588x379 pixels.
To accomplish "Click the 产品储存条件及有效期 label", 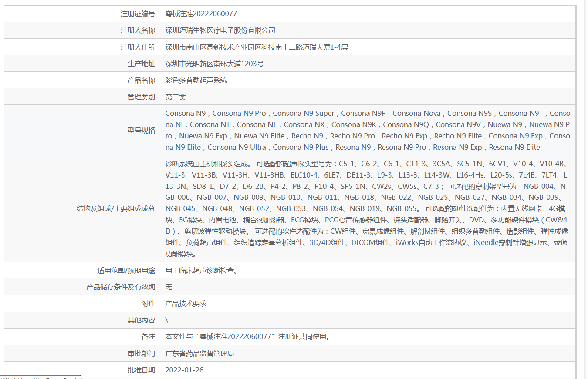I will [121, 287].
